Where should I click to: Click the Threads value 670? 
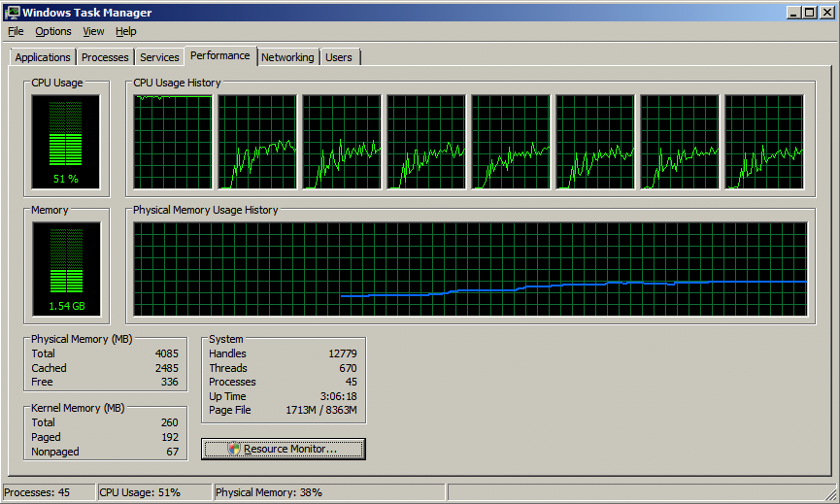tap(348, 368)
